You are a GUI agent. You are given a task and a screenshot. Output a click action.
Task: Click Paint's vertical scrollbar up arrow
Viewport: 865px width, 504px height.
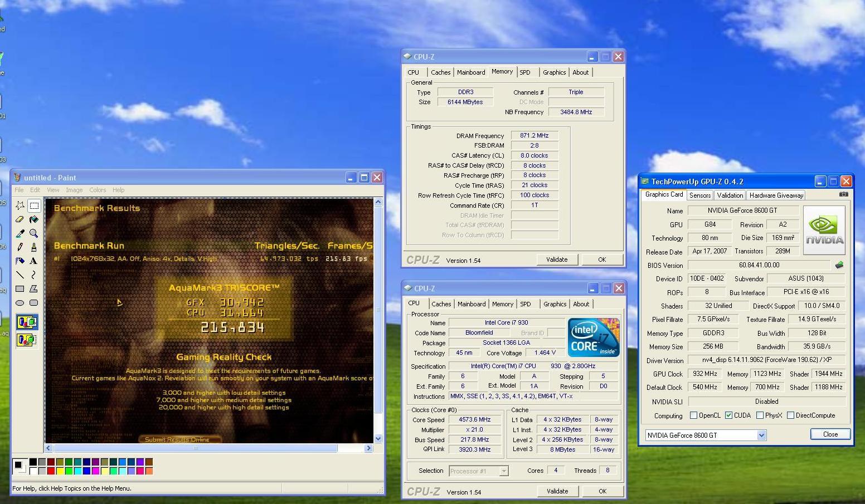[378, 202]
